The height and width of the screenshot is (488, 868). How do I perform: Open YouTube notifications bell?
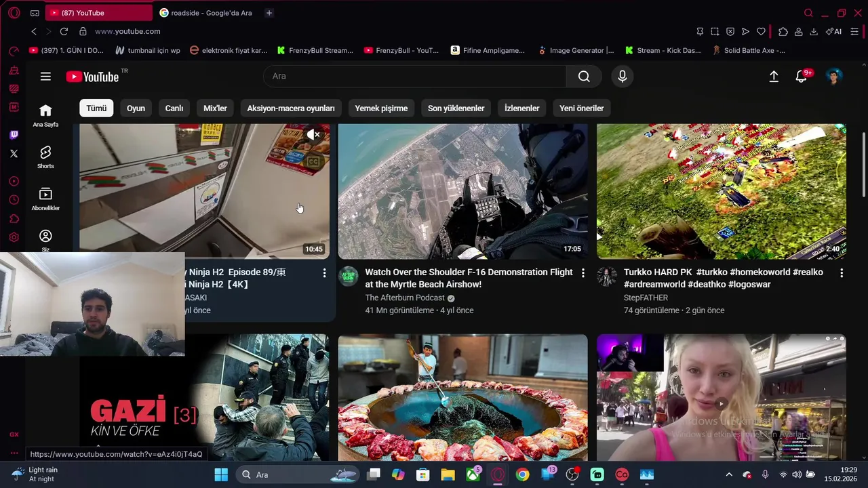pyautogui.click(x=802, y=77)
